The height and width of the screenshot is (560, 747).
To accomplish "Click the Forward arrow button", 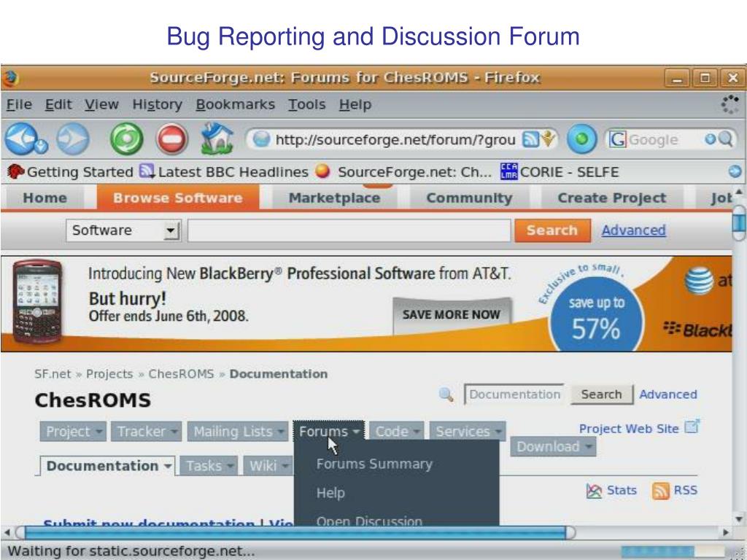I will click(x=72, y=139).
